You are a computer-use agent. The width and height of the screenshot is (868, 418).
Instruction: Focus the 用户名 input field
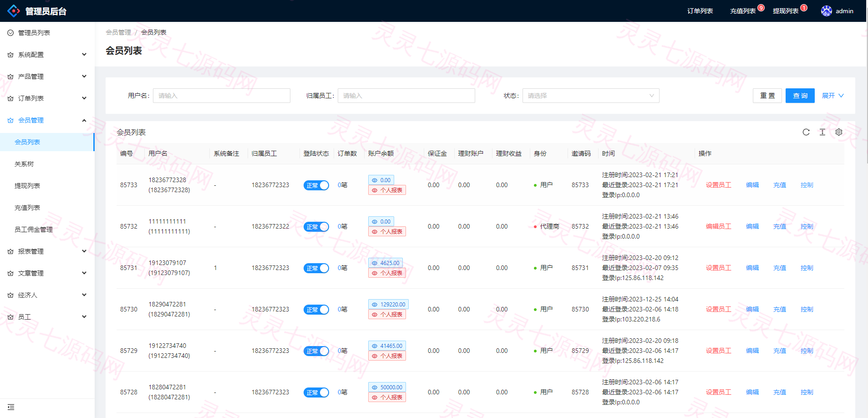coord(222,96)
